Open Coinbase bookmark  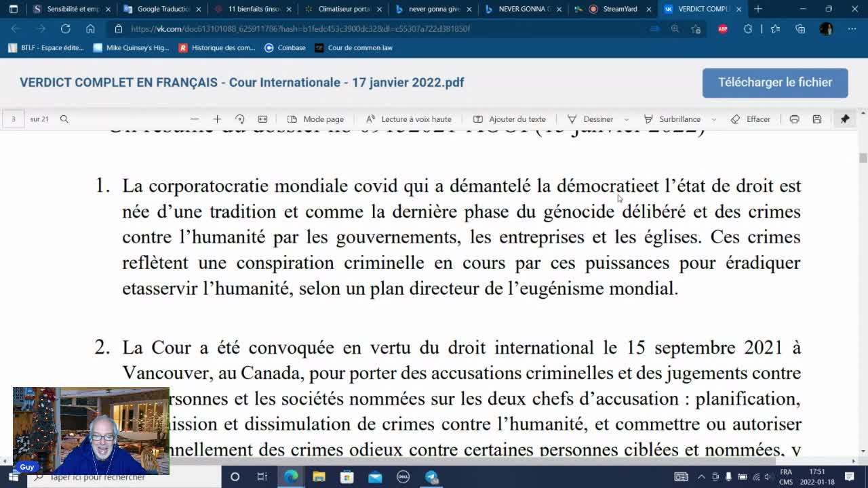tap(285, 48)
